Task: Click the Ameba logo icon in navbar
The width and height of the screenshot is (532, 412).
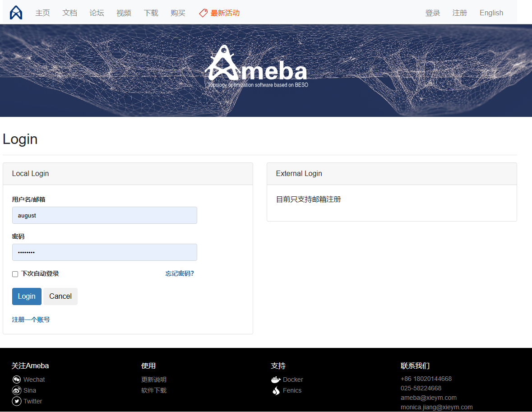Action: pyautogui.click(x=16, y=13)
